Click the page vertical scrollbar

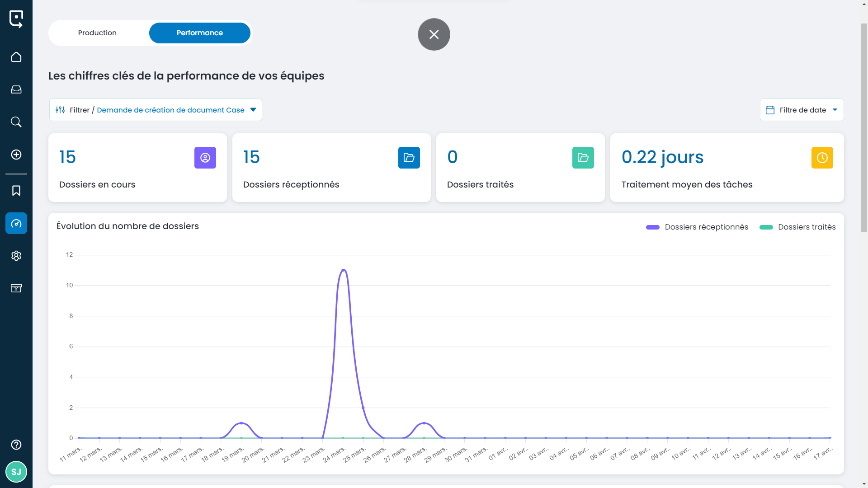[x=864, y=127]
